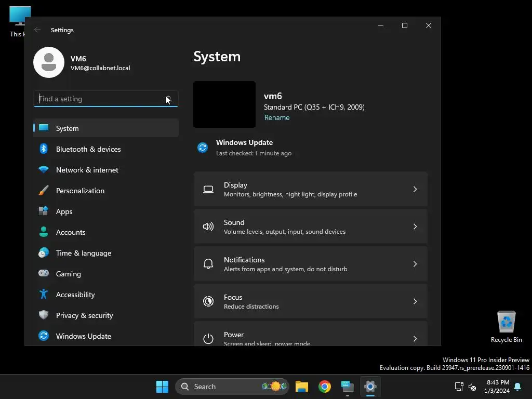Open the Recycle Bin desktop icon
The width and height of the screenshot is (532, 399).
506,327
